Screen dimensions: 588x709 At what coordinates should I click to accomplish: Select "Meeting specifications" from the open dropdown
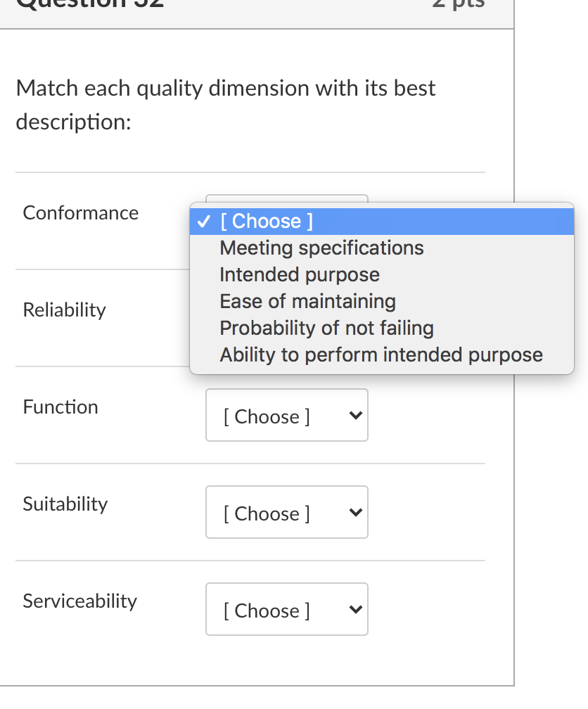coord(321,248)
